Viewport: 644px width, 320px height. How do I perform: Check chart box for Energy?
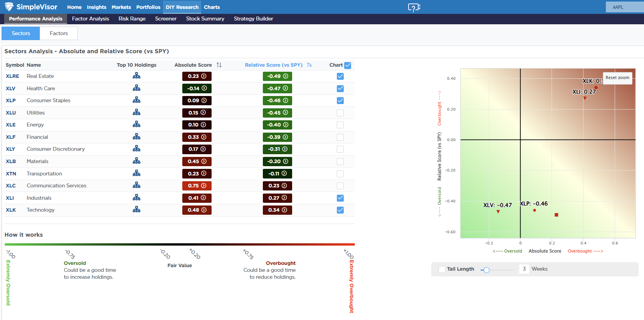point(340,125)
